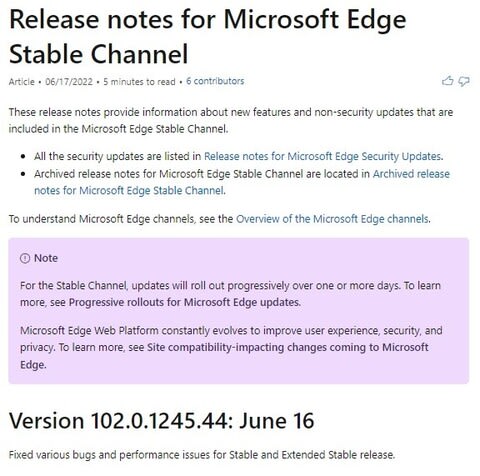Open Progressive rollouts for Microsoft Edge updates

[184, 302]
